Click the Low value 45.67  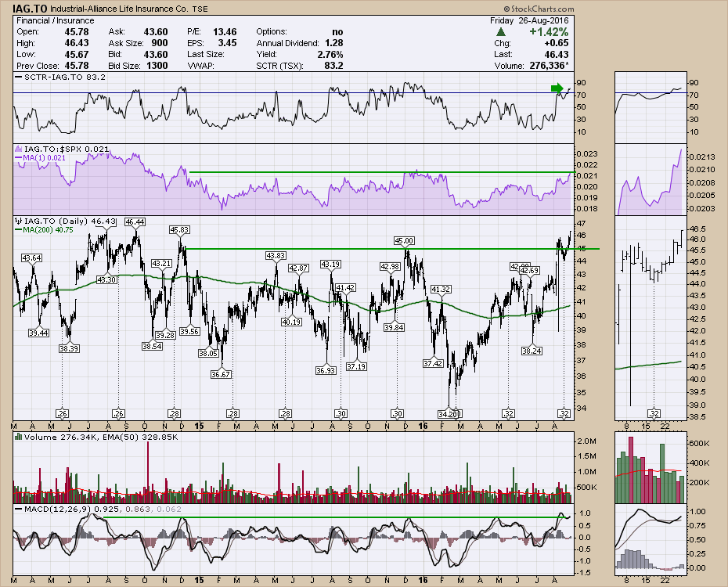point(77,54)
